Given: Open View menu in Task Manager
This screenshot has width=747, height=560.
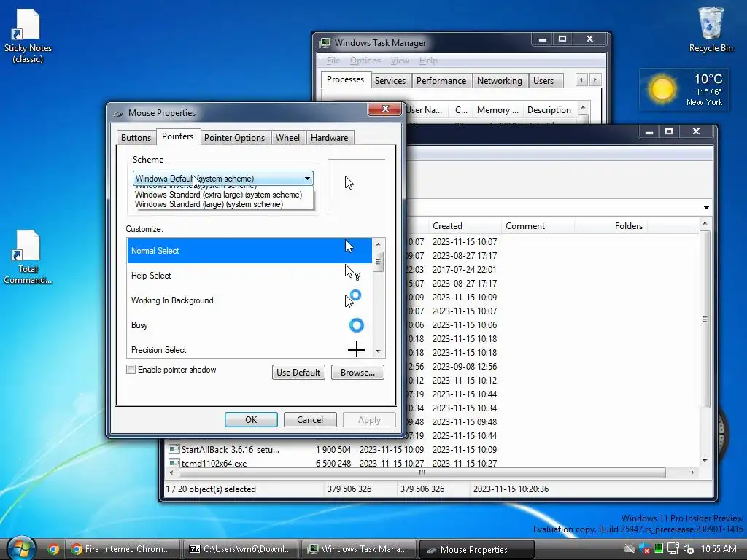Looking at the screenshot, I should (400, 61).
